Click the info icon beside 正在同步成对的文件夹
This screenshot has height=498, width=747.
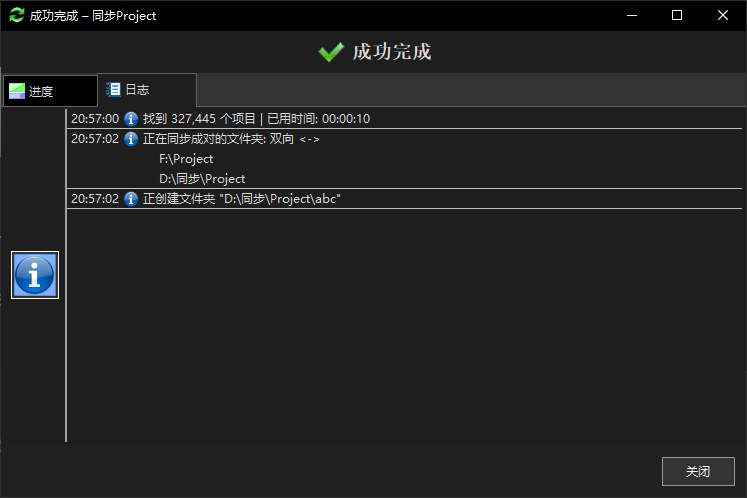coord(131,139)
